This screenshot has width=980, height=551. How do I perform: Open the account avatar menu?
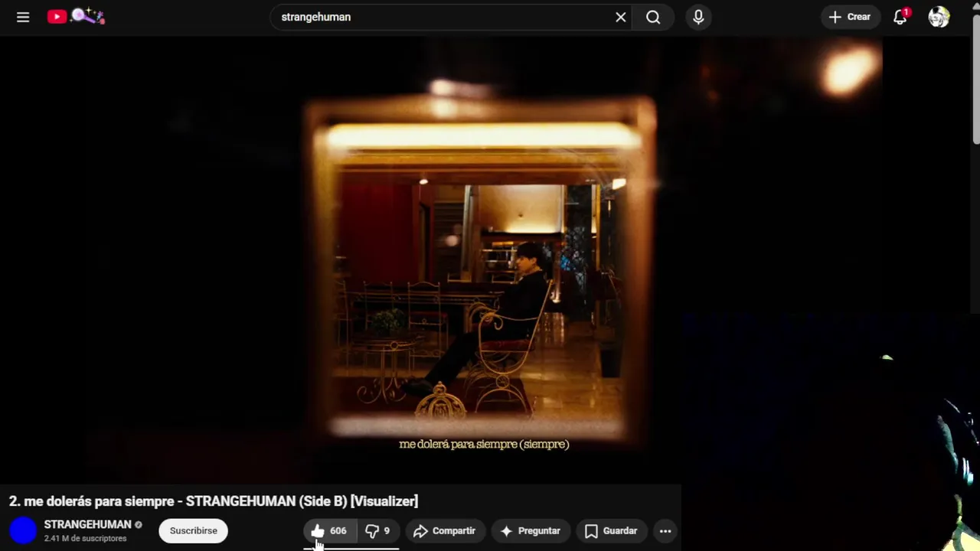pos(939,17)
